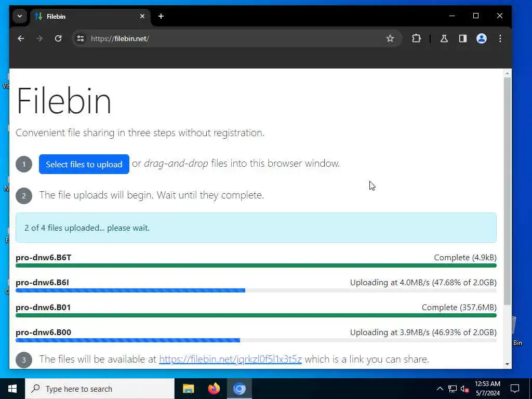Click the scrollbar down arrow
532x399 pixels.
(507, 364)
